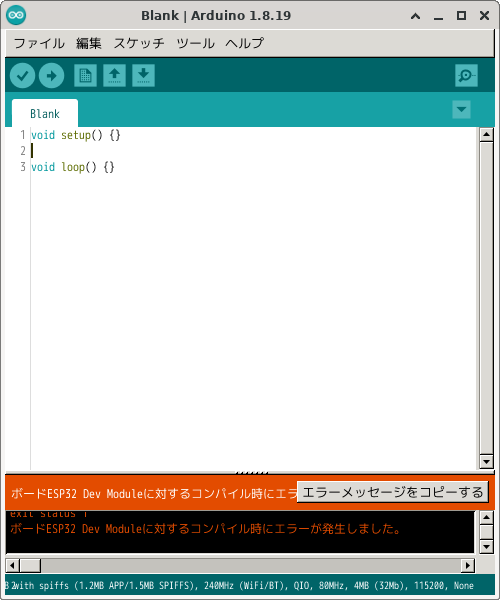Click the horizontal scrollbar right arrow
500x600 pixels.
coord(468,565)
